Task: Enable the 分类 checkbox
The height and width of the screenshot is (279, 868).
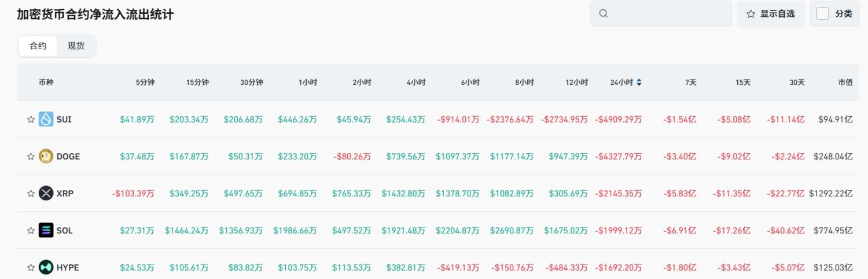Action: (x=823, y=14)
